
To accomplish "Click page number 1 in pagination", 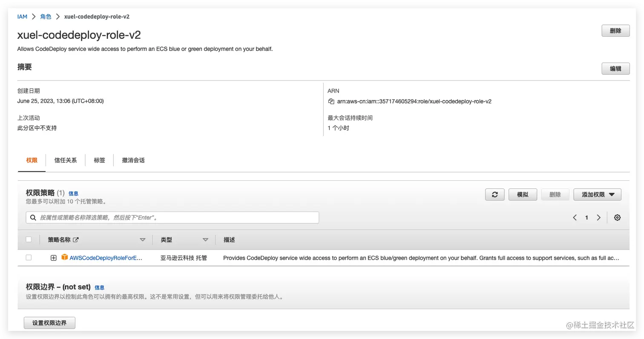I will [586, 217].
